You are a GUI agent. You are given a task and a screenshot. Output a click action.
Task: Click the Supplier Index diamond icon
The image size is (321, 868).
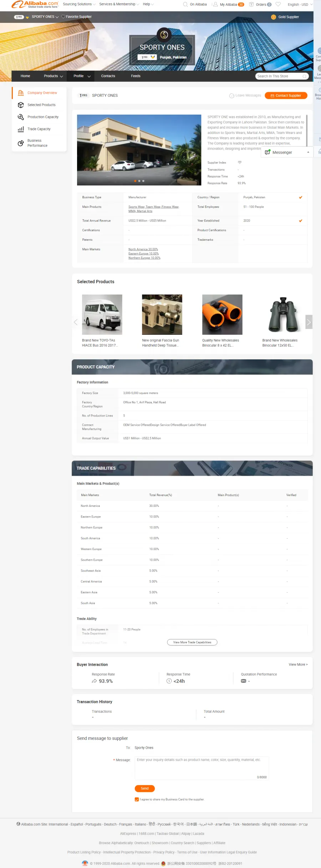(240, 163)
